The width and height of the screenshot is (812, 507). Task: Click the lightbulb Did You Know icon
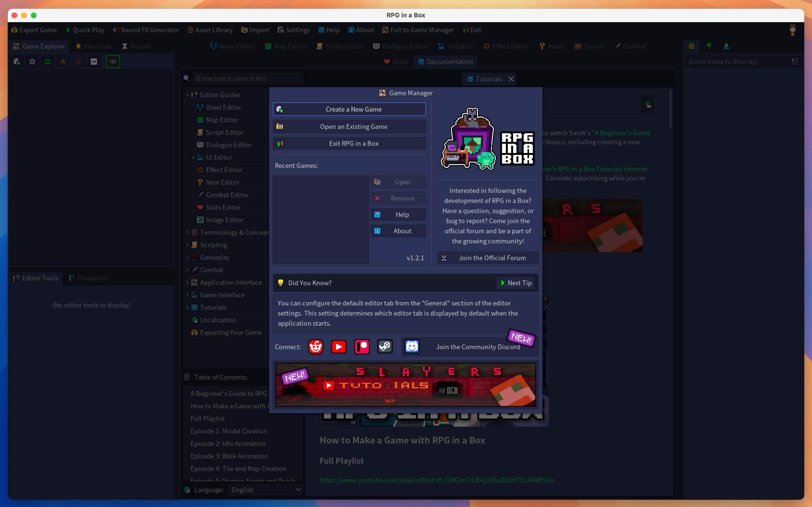click(281, 283)
